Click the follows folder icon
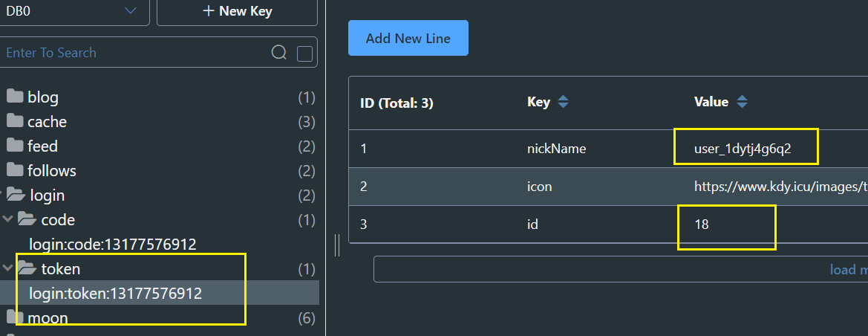The height and width of the screenshot is (336, 868). coord(15,170)
